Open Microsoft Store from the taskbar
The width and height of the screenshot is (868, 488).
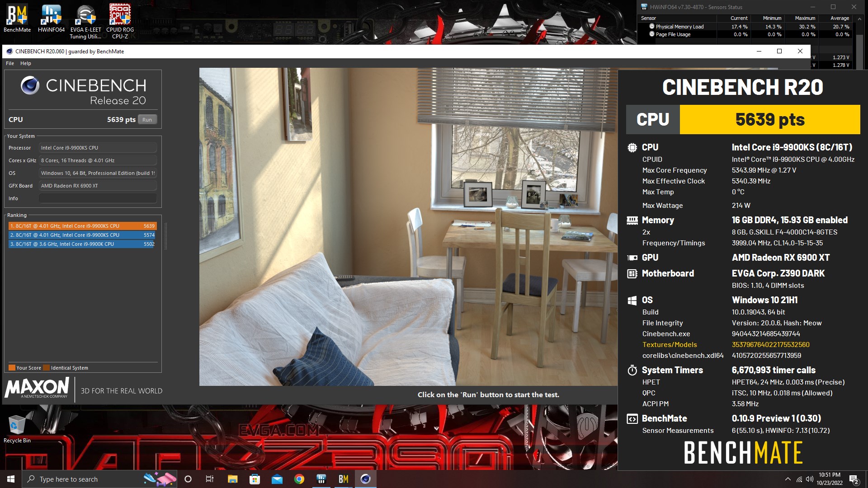click(255, 479)
